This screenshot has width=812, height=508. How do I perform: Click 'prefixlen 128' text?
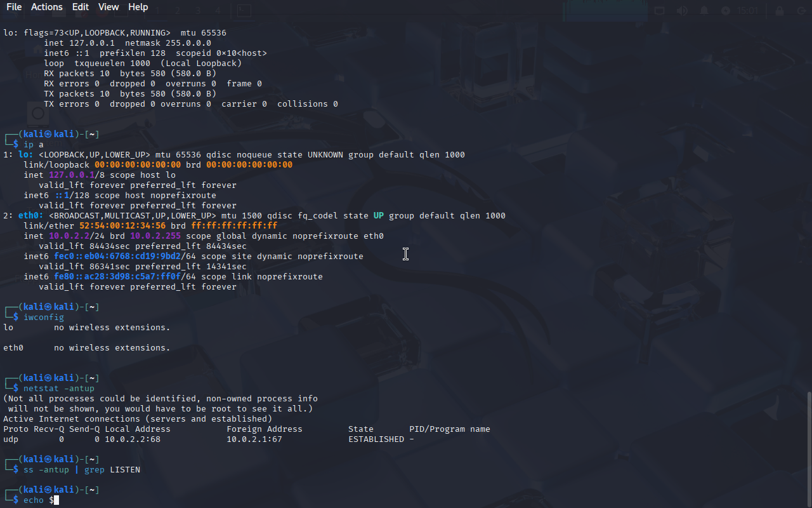pos(133,53)
